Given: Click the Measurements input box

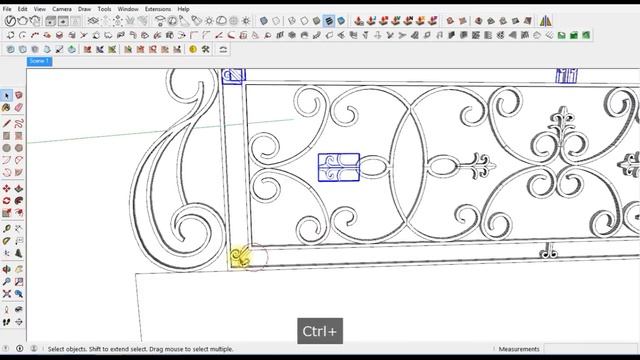Looking at the screenshot, I should coord(591,349).
